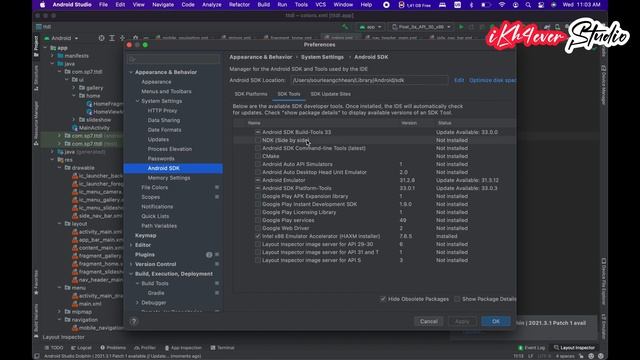Screen dimensions: 640x360
Task: Run the app with the green play icon
Action: [x=461, y=27]
